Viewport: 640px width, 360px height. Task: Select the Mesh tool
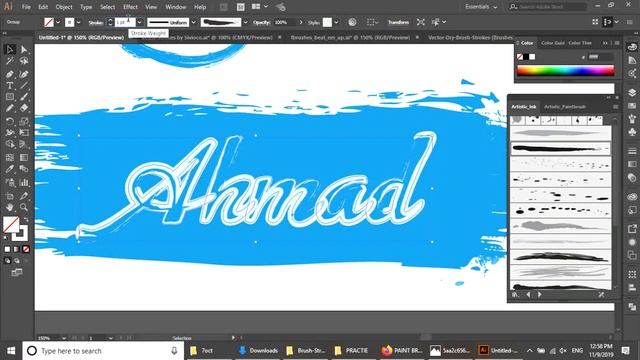(10, 158)
